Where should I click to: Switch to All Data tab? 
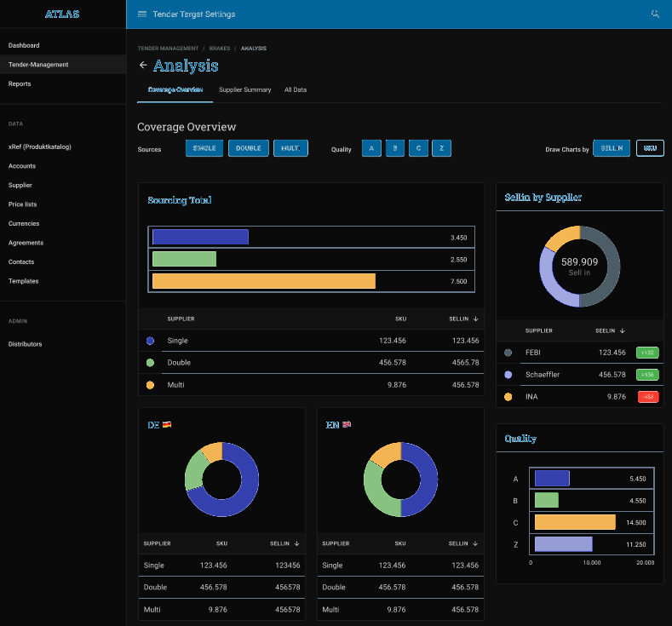point(296,89)
